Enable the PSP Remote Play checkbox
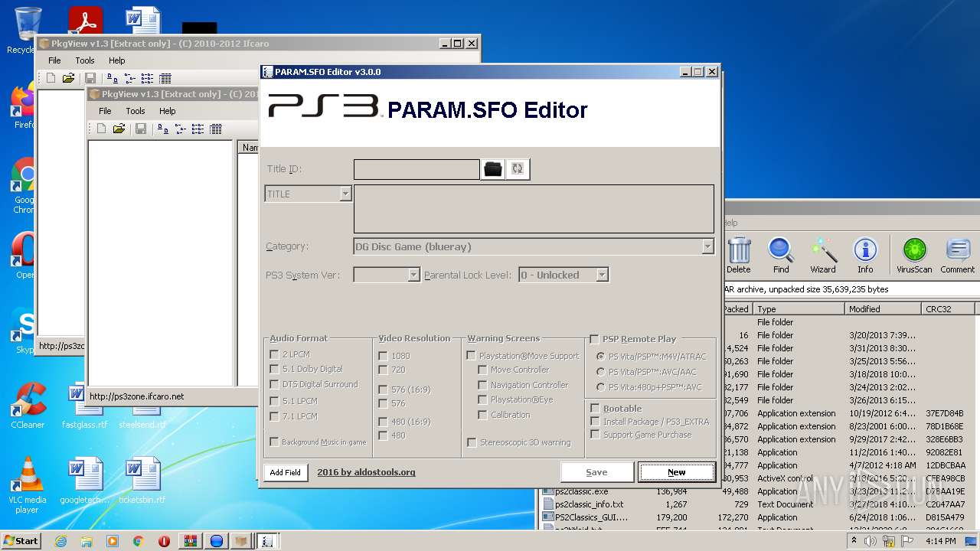Image resolution: width=980 pixels, height=551 pixels. pyautogui.click(x=595, y=339)
